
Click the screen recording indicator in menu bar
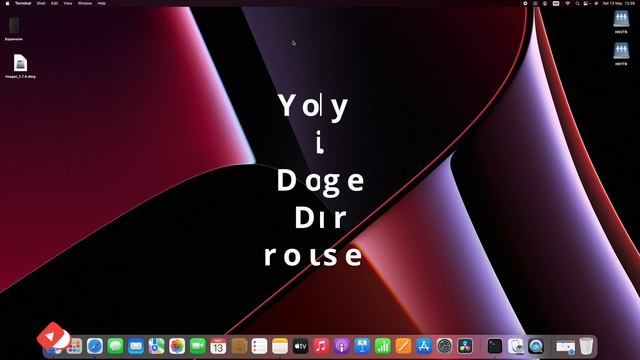525,3
